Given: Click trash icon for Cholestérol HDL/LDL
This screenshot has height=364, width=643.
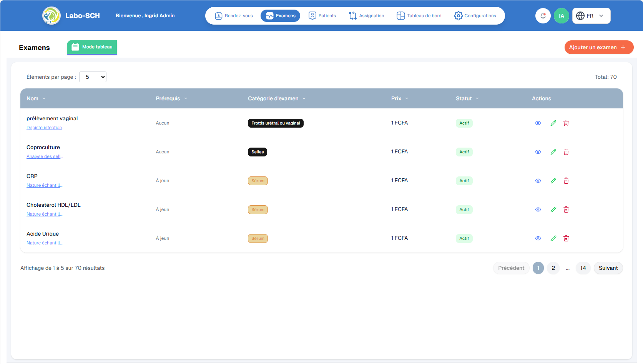Looking at the screenshot, I should (566, 209).
